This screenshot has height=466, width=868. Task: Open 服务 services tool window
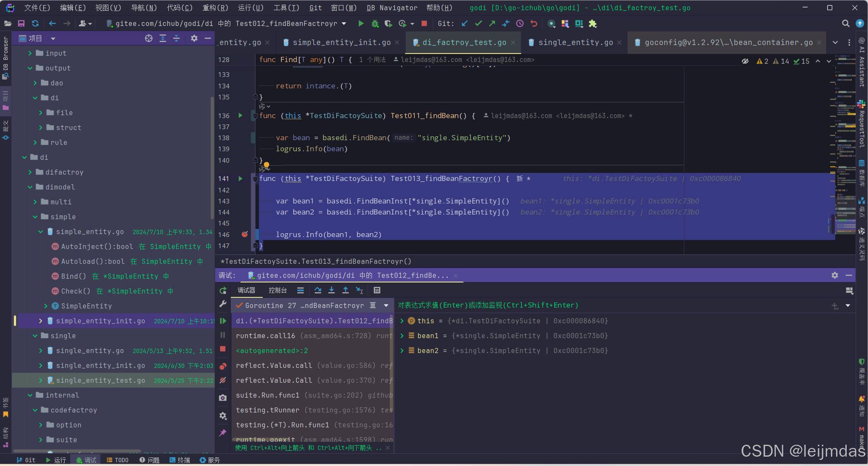(210, 460)
